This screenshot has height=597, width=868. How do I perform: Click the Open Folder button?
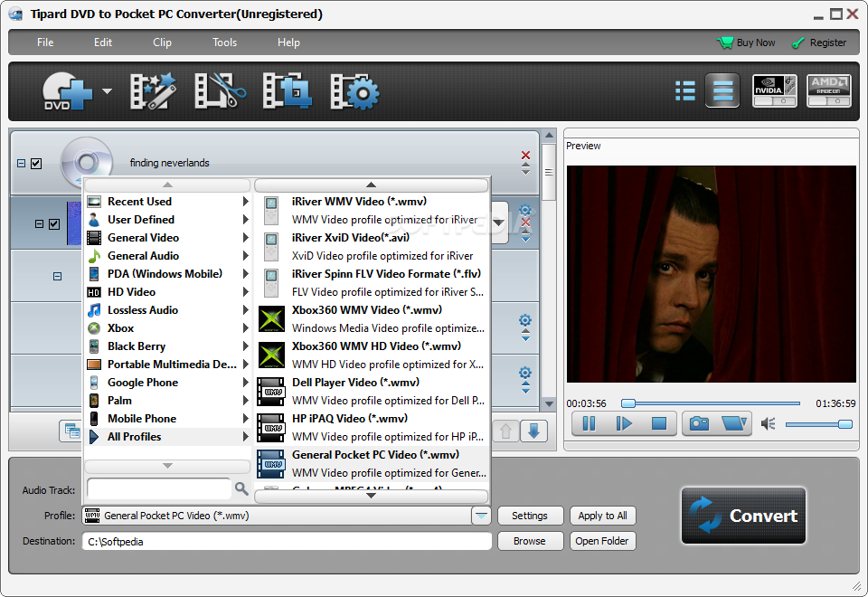(602, 541)
